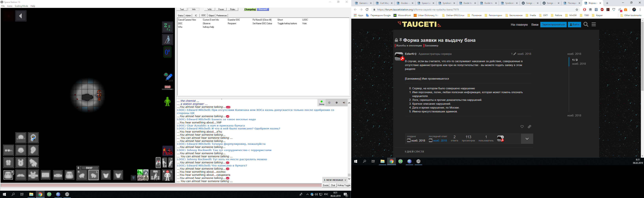
Task: Click the Wiki button in game panel
Action: [209, 9]
